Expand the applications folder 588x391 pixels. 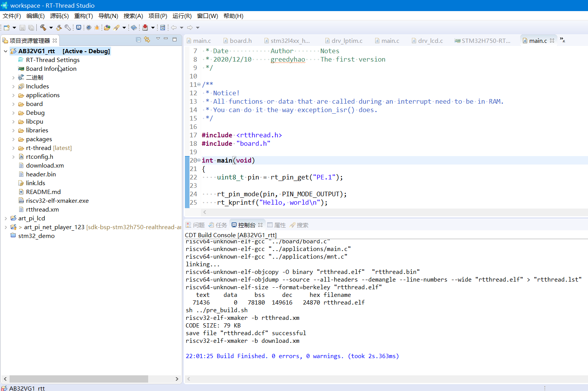click(13, 95)
